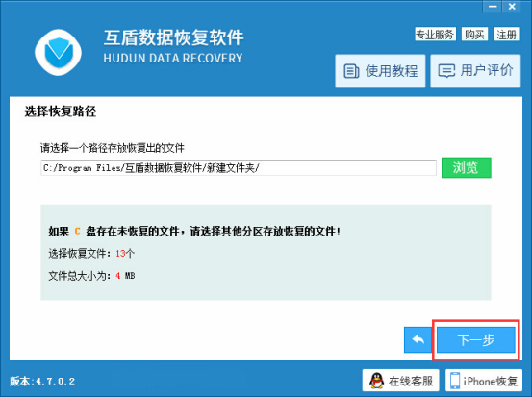Viewport: 532px width, 397px height.
Task: Open the 用户评价 user reviews button
Action: pyautogui.click(x=475, y=71)
